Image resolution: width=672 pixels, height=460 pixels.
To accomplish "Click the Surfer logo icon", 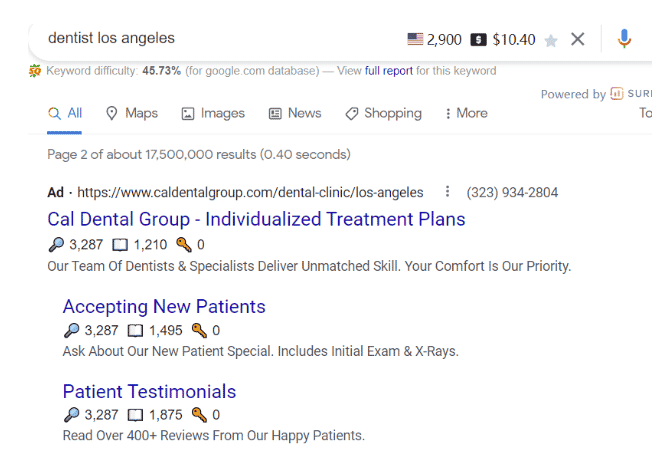I will coord(618,94).
